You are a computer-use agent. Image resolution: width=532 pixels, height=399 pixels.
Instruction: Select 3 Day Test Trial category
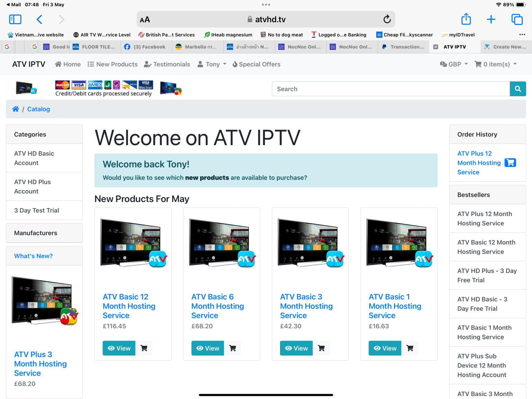pyautogui.click(x=44, y=211)
